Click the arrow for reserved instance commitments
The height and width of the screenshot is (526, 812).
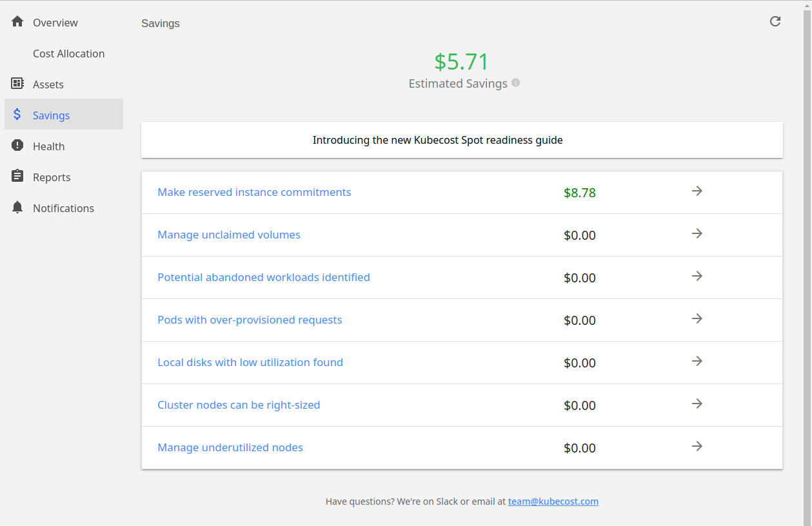(x=697, y=191)
